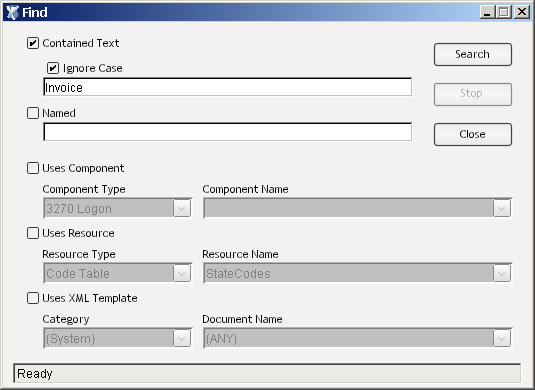The height and width of the screenshot is (390, 535).
Task: Click the Stop button
Action: click(473, 94)
